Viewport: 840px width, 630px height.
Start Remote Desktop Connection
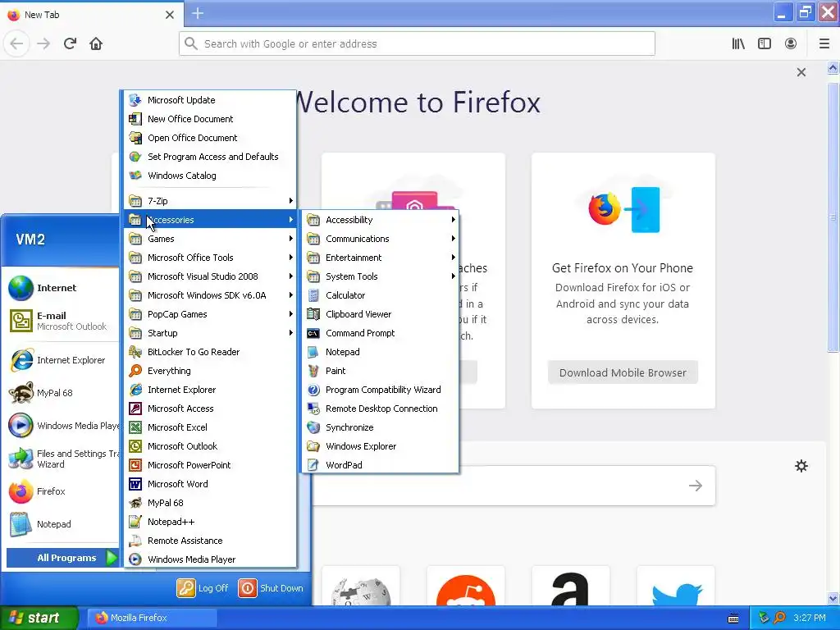380,409
